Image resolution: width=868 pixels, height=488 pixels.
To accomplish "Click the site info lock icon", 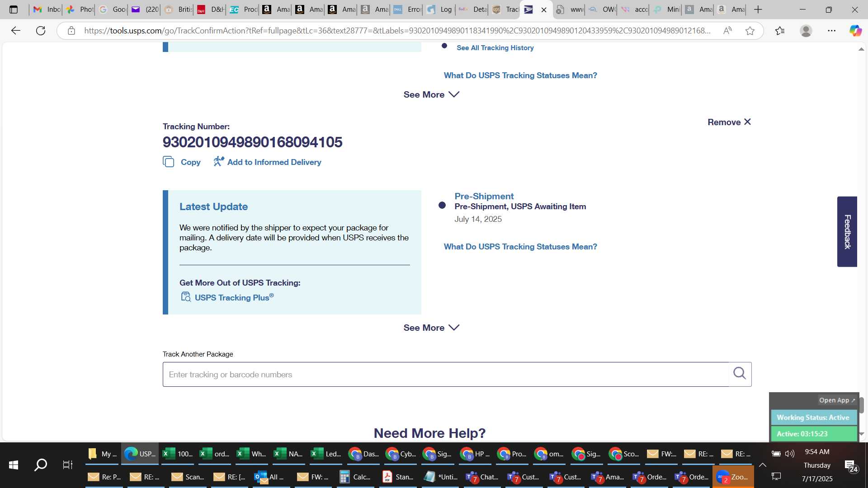I will 71,31.
